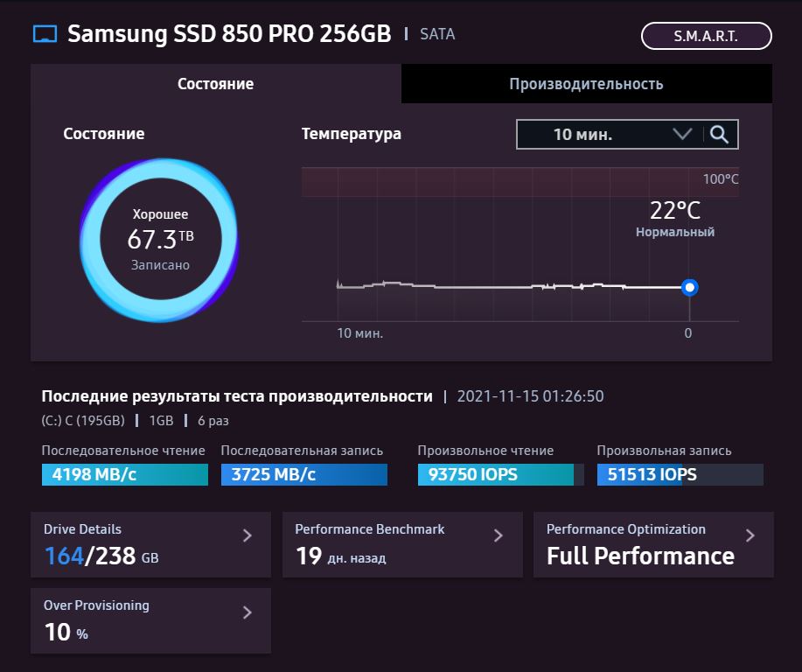Open the S.M.A.R.T. details button

point(706,36)
